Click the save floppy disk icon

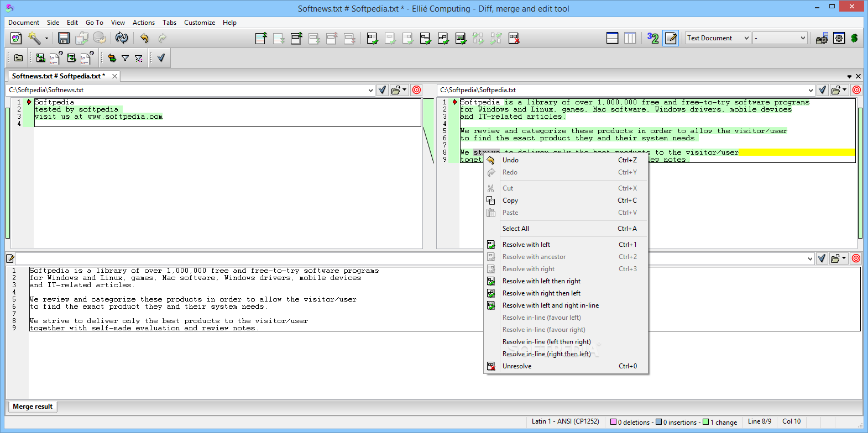[x=64, y=38]
